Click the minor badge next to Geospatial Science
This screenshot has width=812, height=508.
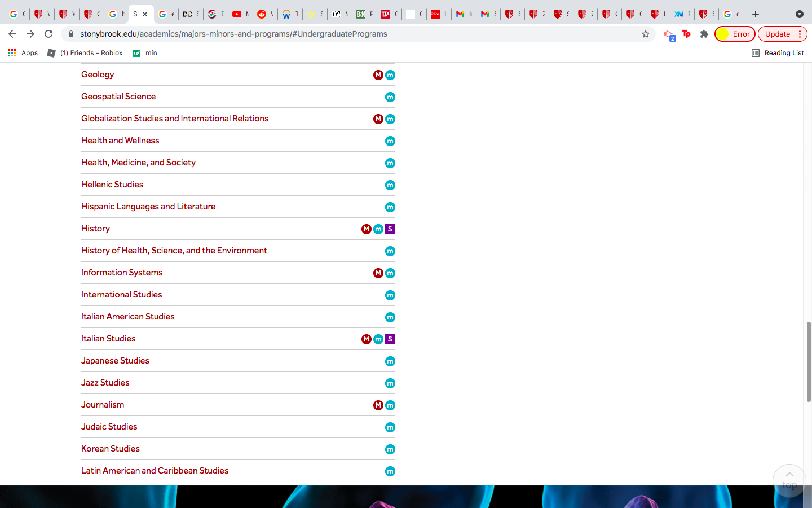point(390,97)
